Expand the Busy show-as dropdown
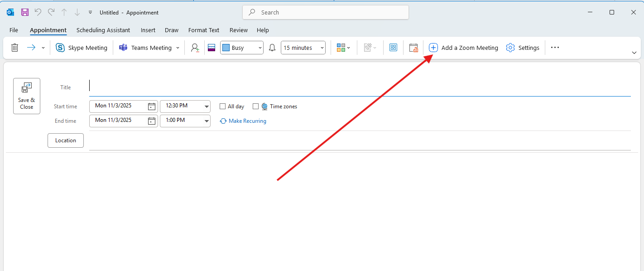 260,48
